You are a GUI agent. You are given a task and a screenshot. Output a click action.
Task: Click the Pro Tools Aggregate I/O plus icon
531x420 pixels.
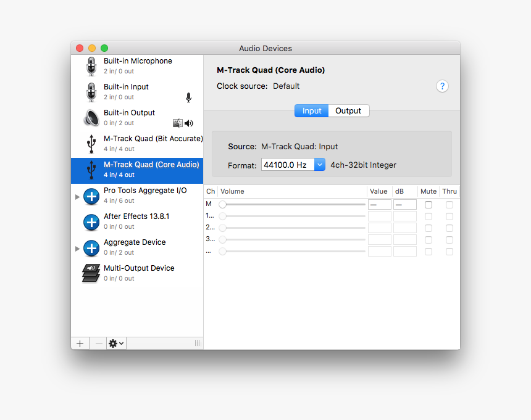[91, 196]
